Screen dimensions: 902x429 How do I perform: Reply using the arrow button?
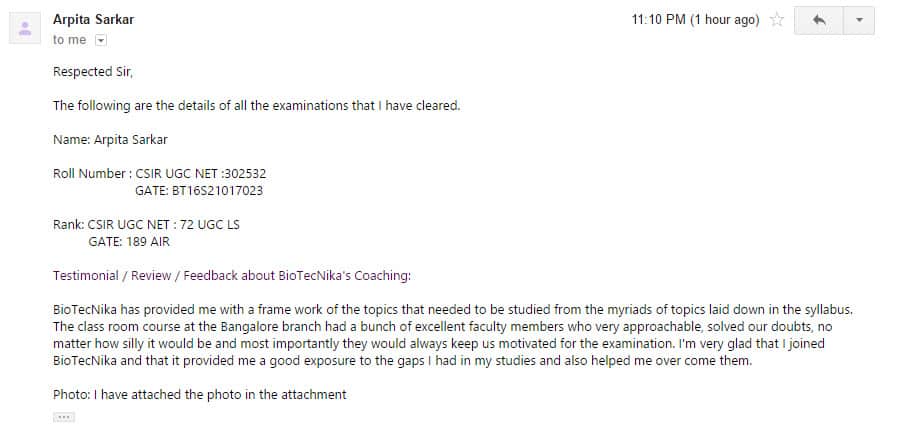[x=819, y=21]
